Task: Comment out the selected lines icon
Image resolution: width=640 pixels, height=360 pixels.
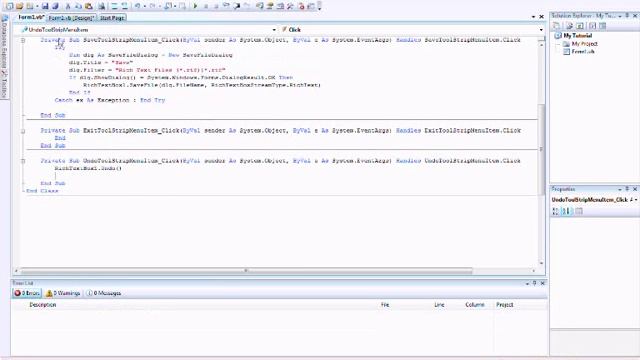Action: pyautogui.click(x=114, y=6)
